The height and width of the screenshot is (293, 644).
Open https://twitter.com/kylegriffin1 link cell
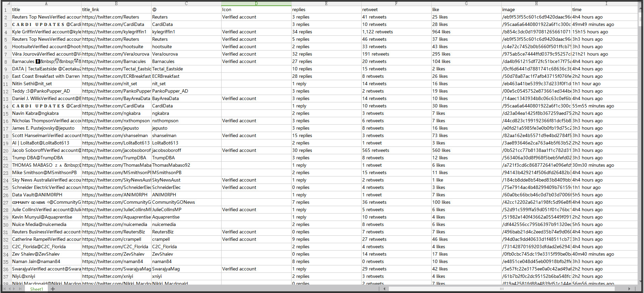116,32
